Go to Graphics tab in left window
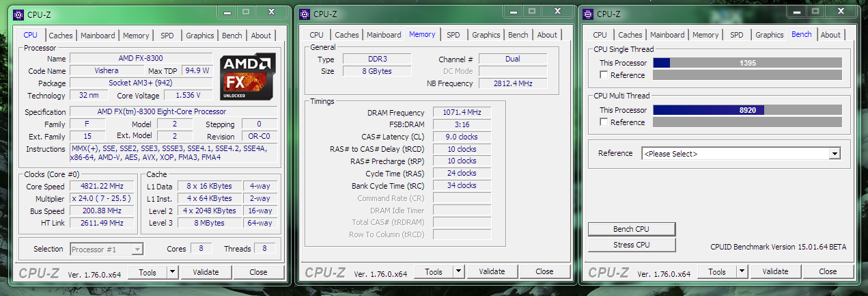Image resolution: width=868 pixels, height=296 pixels. [200, 36]
